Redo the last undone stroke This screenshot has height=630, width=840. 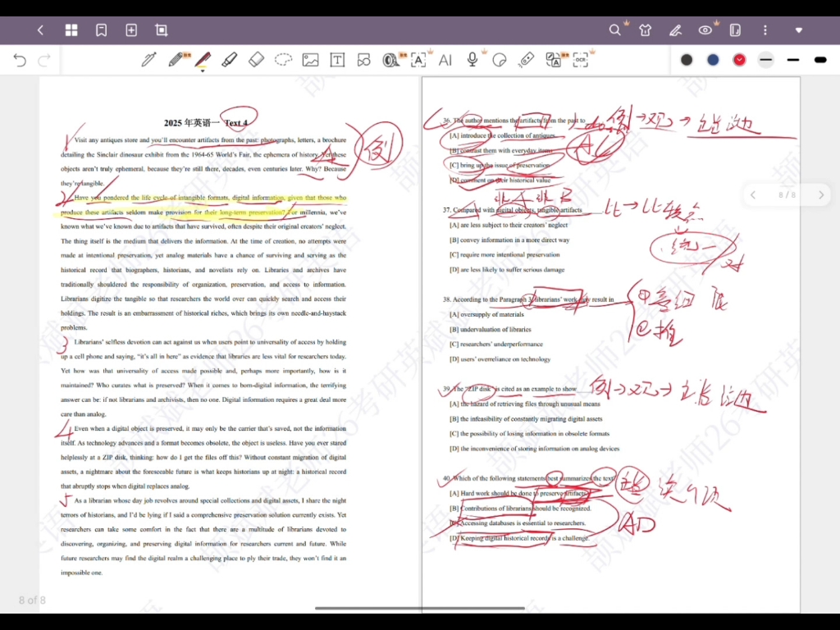click(44, 60)
